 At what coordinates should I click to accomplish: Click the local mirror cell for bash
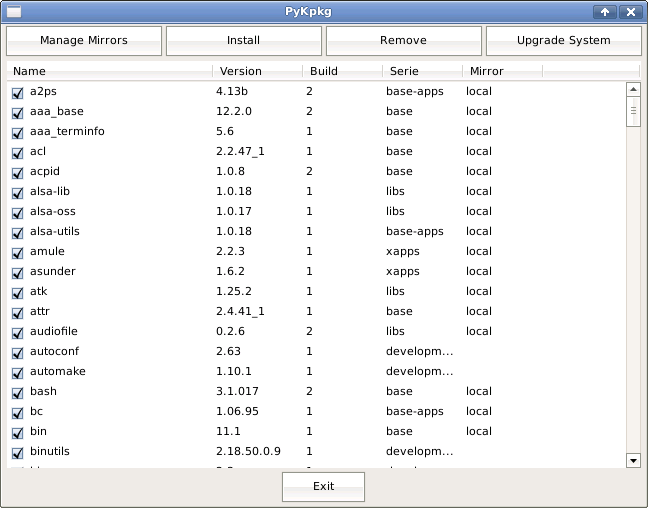click(x=479, y=391)
